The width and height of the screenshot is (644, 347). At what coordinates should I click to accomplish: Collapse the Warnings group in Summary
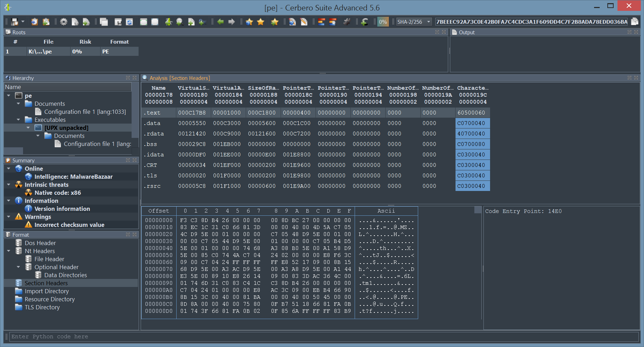[9, 217]
